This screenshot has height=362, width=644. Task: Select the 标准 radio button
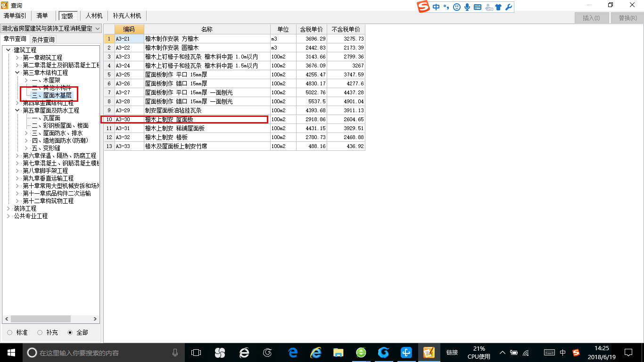[10, 333]
